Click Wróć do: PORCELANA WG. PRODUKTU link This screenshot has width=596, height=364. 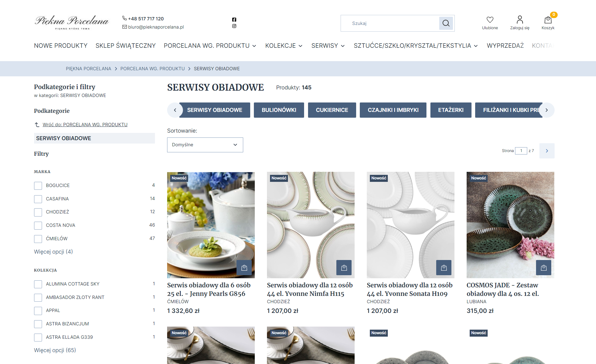[x=85, y=125]
